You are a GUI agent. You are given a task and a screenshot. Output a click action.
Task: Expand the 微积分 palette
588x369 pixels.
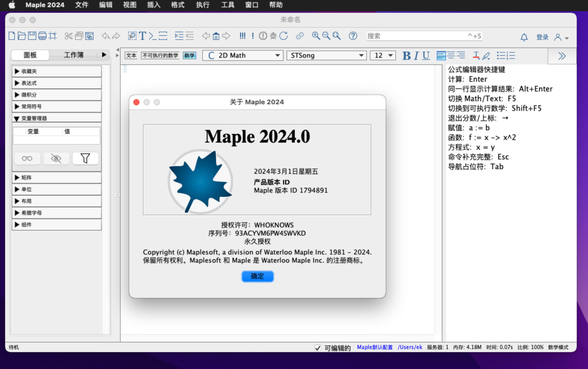(x=56, y=95)
